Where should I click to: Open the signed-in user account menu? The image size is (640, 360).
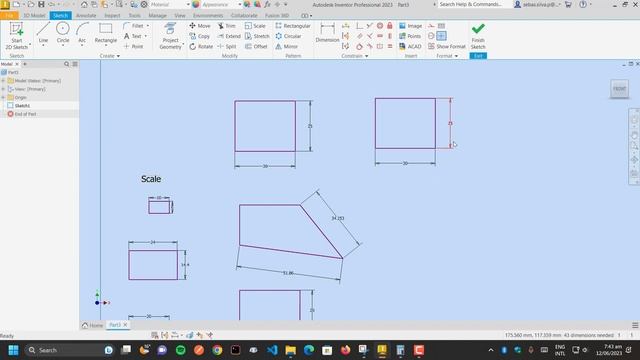tap(536, 4)
